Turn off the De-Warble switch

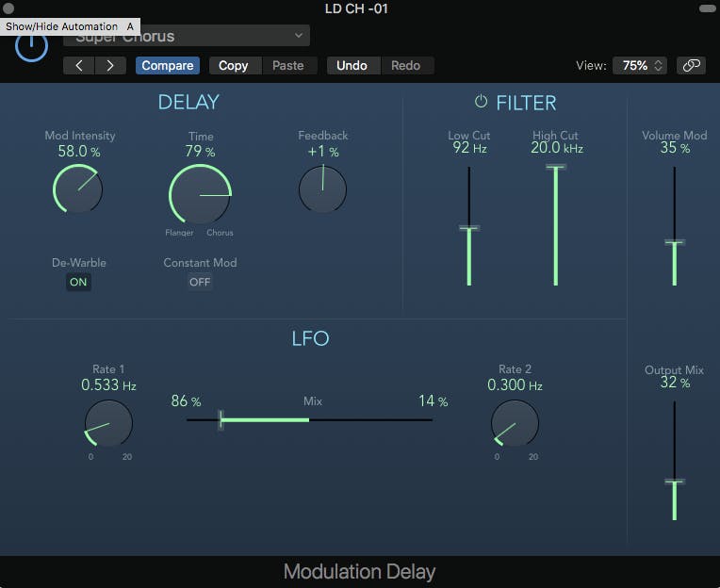78,282
